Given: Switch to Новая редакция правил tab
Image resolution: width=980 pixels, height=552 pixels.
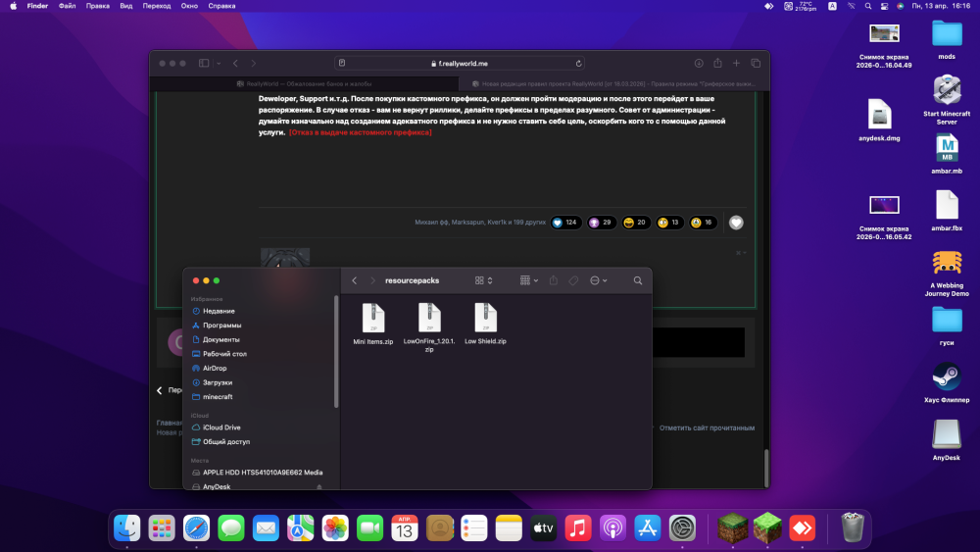Looking at the screenshot, I should point(613,83).
